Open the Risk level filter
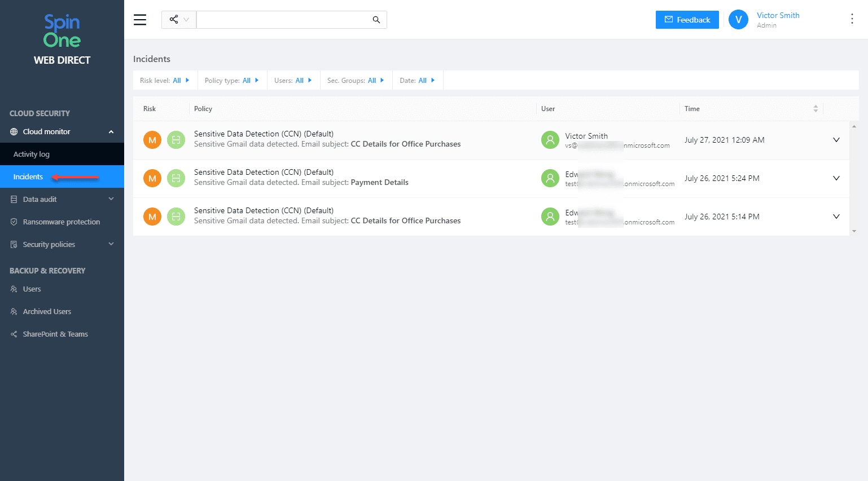868x481 pixels. point(165,81)
